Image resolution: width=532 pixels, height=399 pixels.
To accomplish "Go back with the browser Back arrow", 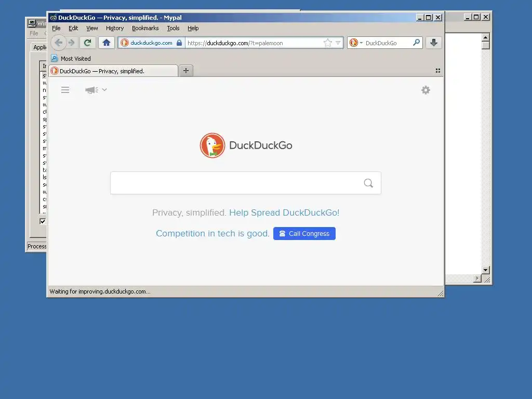I will [x=59, y=43].
